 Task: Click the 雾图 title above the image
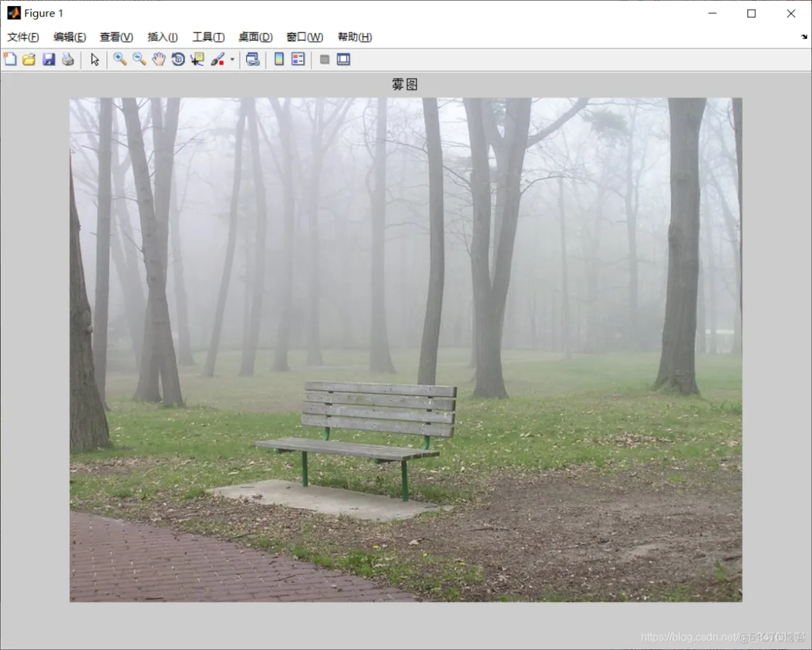tap(405, 84)
